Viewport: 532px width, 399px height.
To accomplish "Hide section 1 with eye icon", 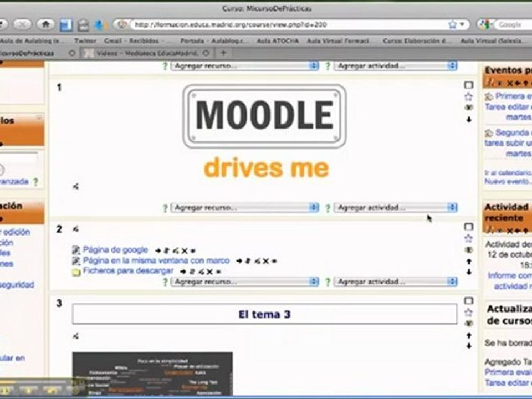I will (x=469, y=108).
